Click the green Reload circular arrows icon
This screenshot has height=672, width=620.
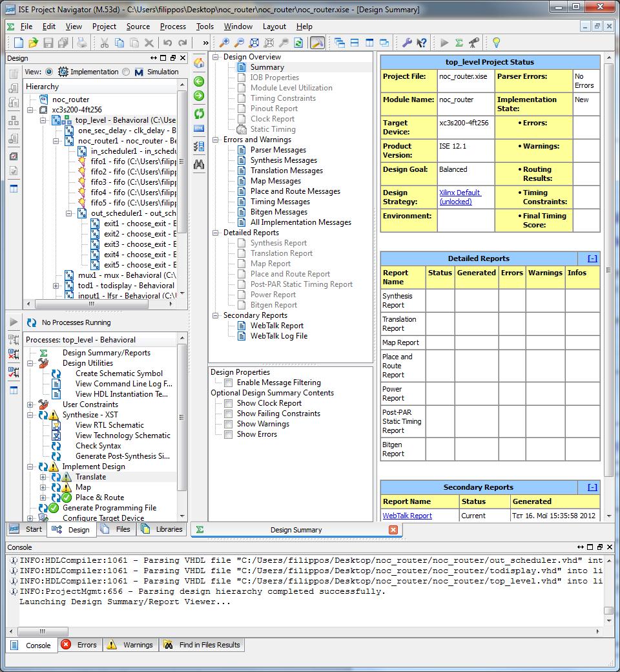(199, 114)
